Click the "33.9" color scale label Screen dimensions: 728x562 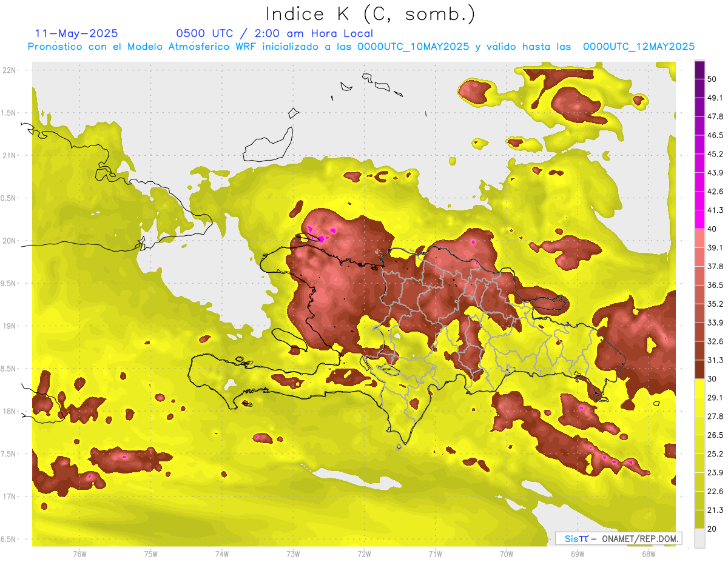715,323
